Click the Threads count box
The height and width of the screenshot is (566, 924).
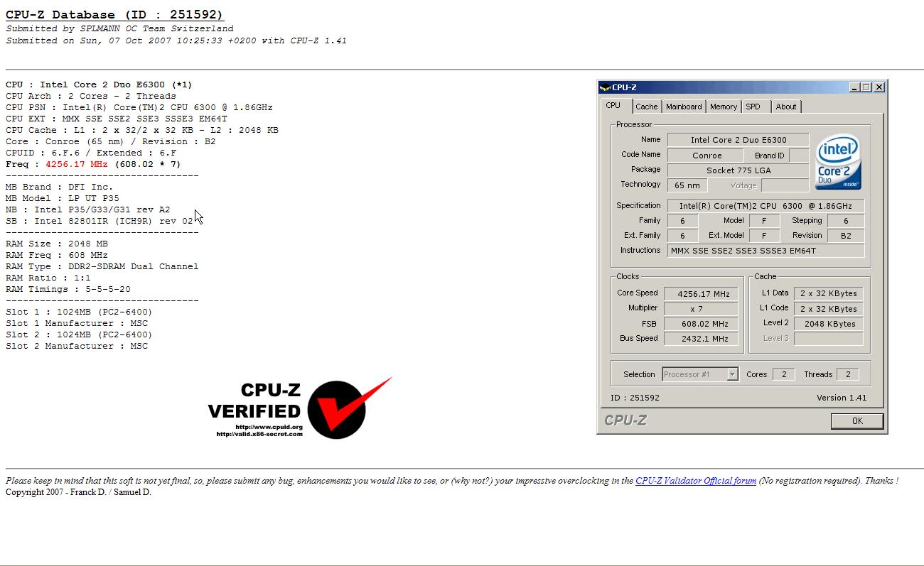(x=847, y=374)
